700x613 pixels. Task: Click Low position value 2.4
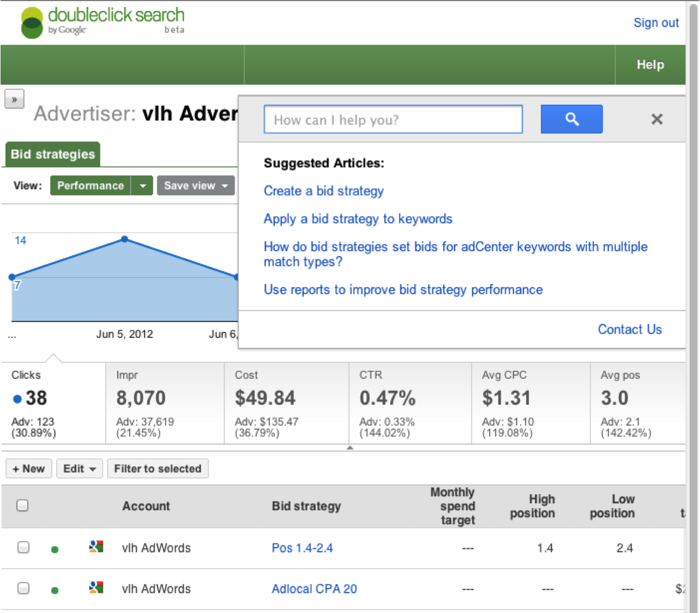625,548
